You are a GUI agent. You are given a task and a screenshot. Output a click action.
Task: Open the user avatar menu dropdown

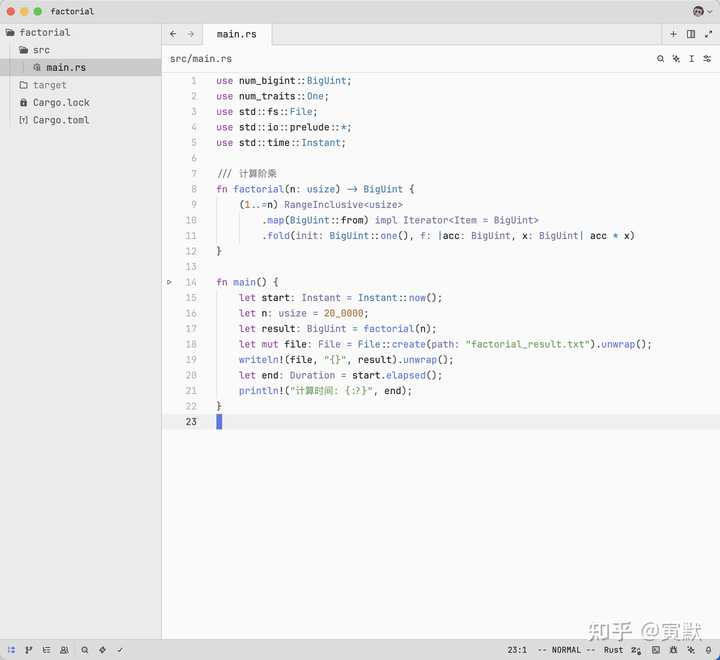[703, 11]
